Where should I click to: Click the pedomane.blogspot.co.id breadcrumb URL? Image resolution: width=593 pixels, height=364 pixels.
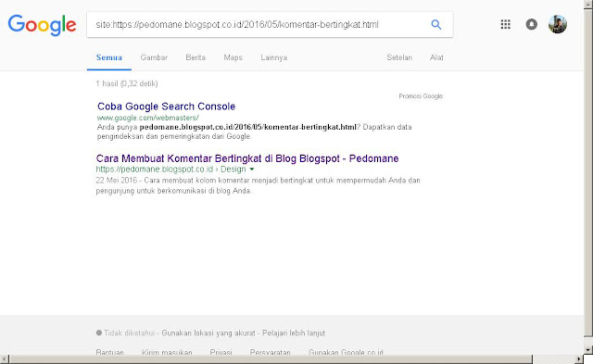pyautogui.click(x=155, y=169)
